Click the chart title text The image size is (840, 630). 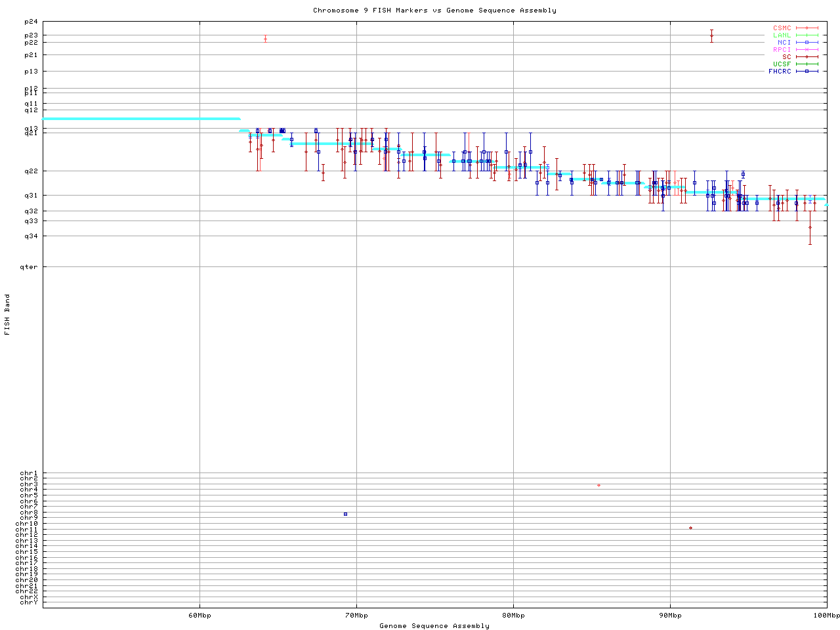coord(434,10)
